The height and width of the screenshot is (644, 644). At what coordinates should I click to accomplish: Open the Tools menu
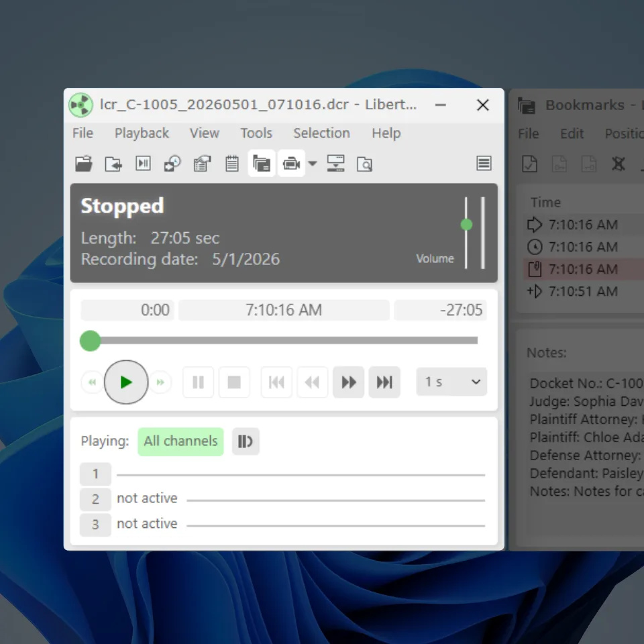(x=256, y=133)
